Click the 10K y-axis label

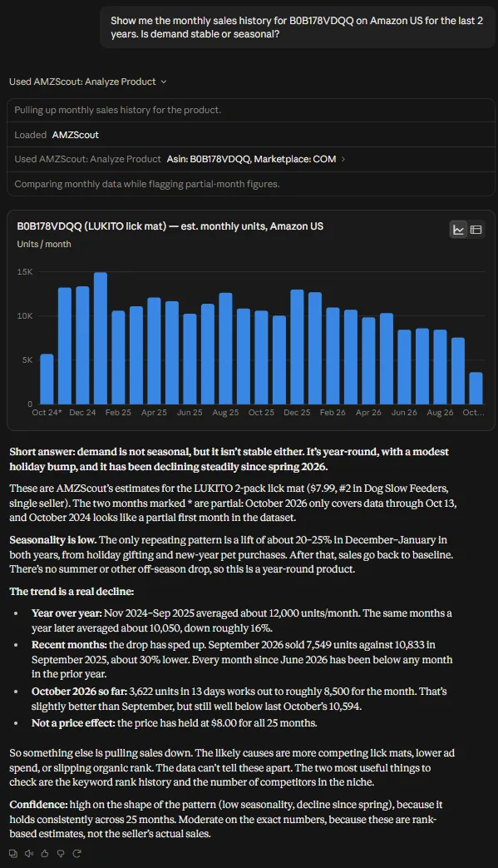[x=25, y=315]
